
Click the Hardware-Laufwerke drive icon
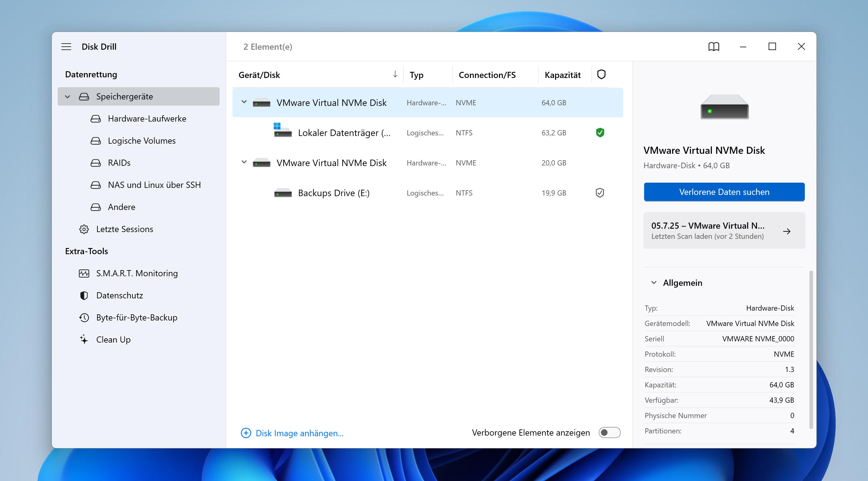pyautogui.click(x=96, y=119)
